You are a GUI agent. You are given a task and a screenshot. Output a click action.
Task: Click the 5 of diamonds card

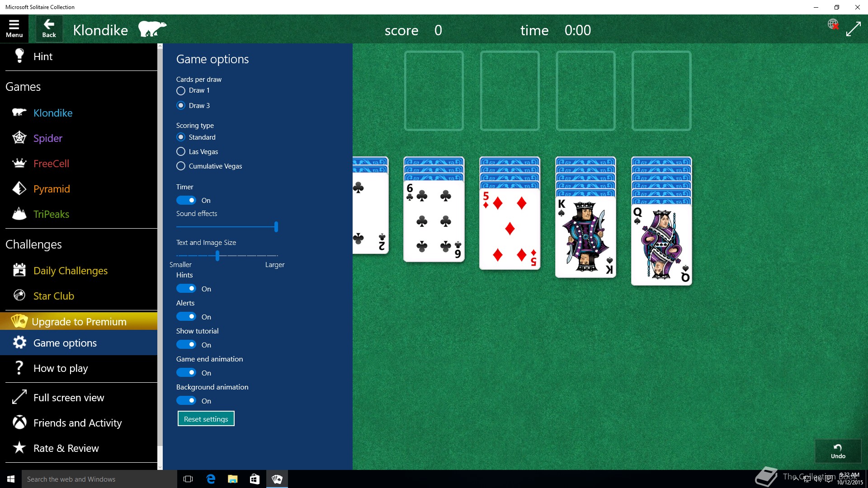point(509,229)
